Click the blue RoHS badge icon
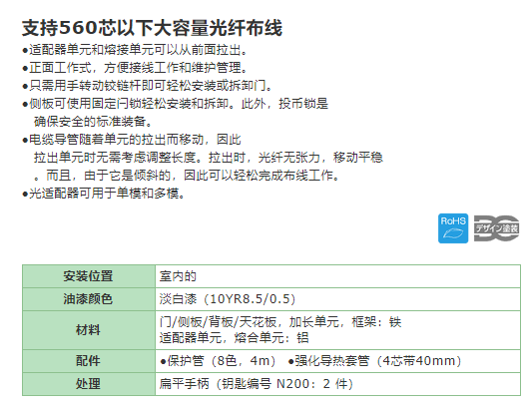532x409 pixels. tap(453, 228)
